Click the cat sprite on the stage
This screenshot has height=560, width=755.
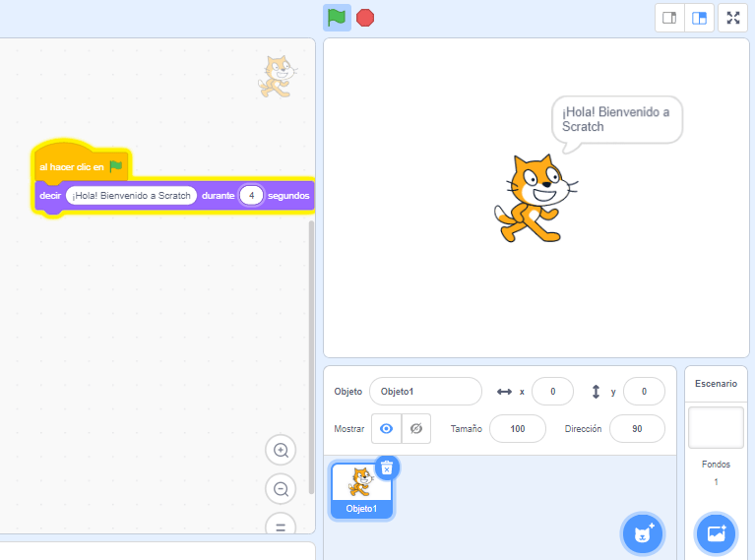click(535, 199)
